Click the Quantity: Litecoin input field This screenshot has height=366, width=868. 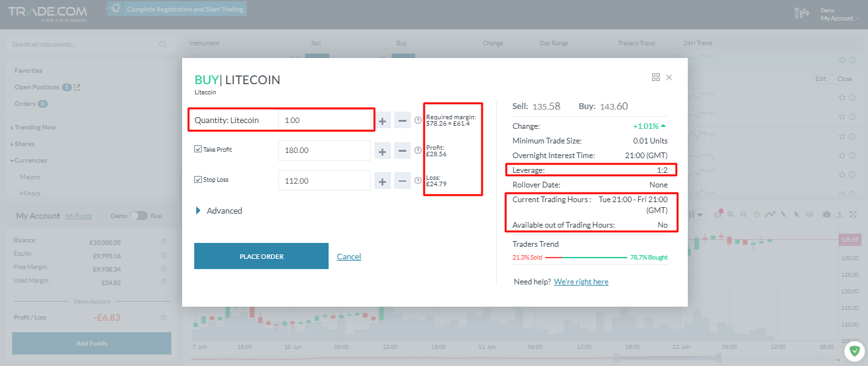click(324, 120)
